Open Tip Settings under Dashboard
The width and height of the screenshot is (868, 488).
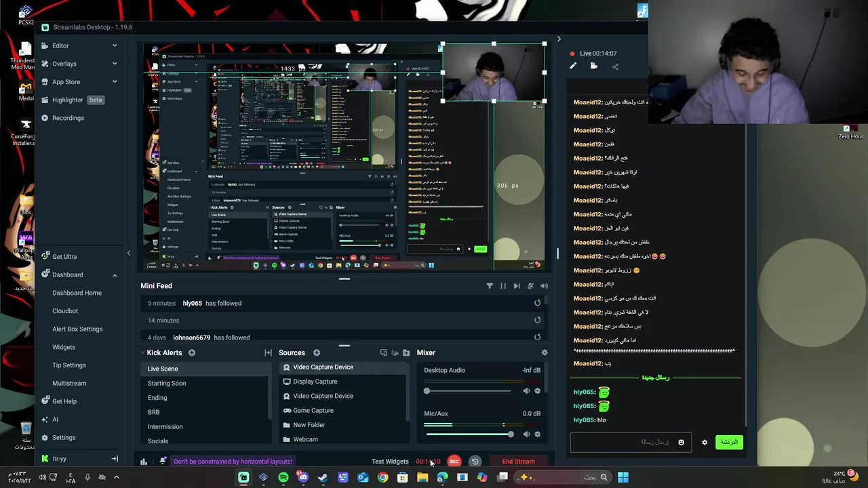click(69, 365)
